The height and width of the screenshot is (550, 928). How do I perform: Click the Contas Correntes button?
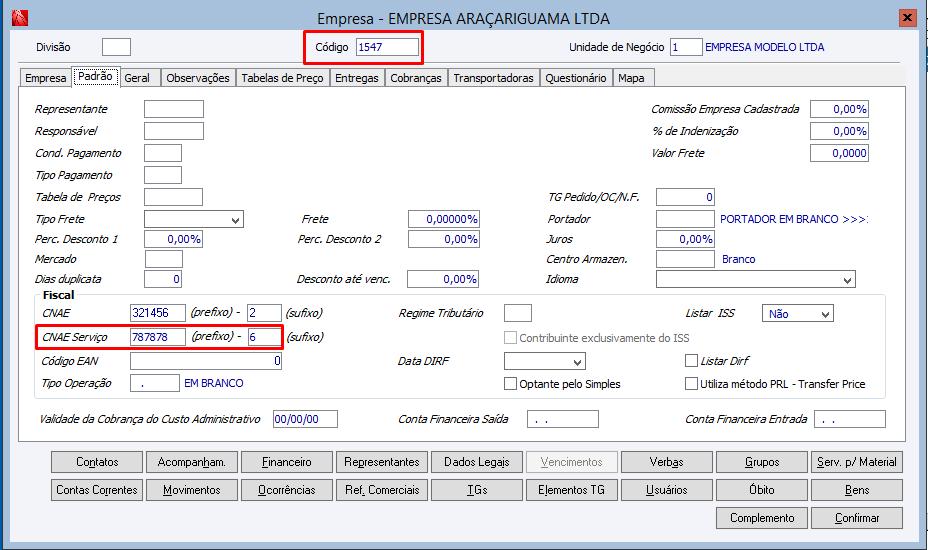click(x=97, y=490)
